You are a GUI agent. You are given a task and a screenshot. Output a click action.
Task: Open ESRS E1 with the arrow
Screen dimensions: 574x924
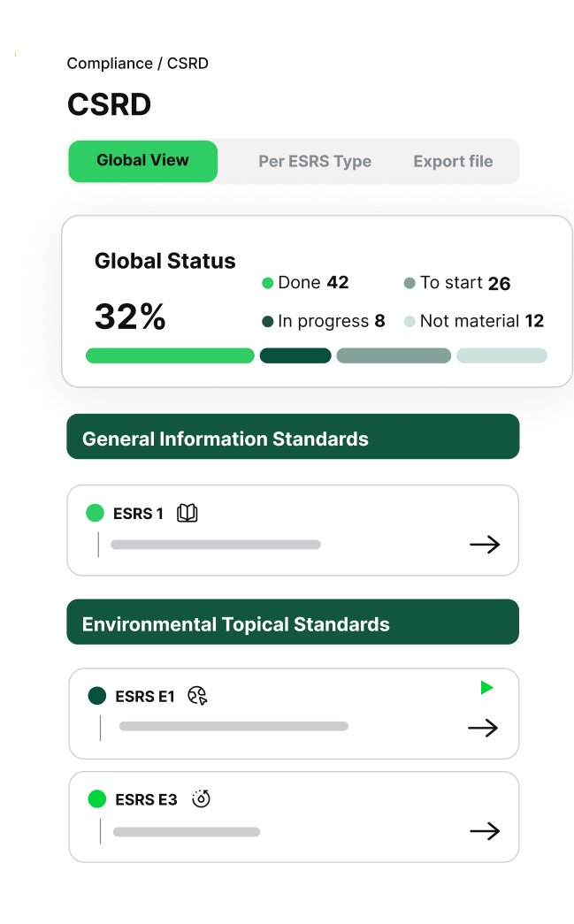click(x=483, y=729)
